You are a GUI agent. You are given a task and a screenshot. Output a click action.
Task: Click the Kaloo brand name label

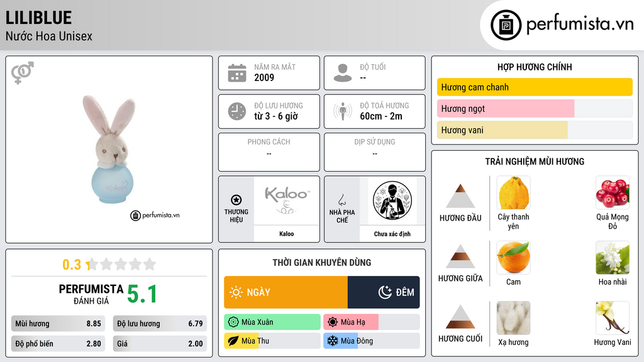[x=287, y=234]
